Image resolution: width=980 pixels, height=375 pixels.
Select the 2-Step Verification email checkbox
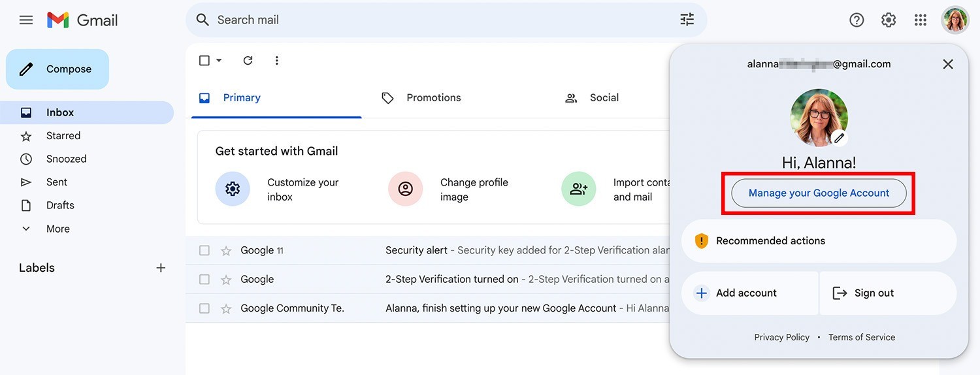tap(204, 280)
